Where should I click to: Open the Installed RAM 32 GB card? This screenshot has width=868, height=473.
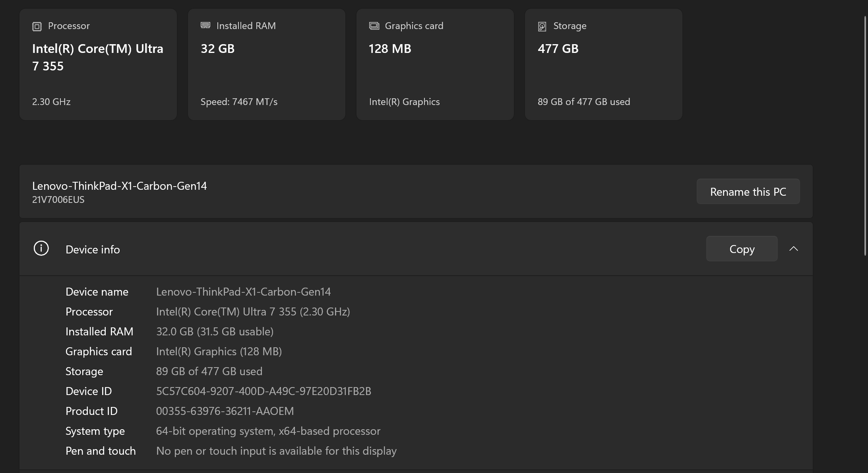[267, 64]
